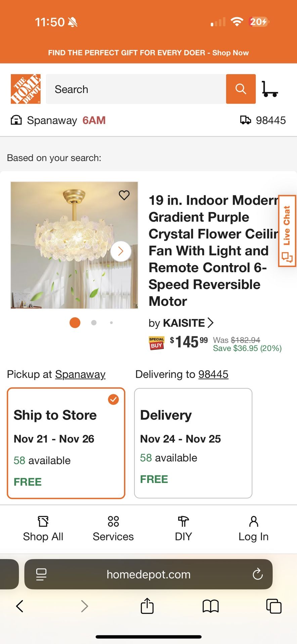Advance product photos with the right chevron
Viewport: 297px width, 644px height.
pyautogui.click(x=120, y=251)
